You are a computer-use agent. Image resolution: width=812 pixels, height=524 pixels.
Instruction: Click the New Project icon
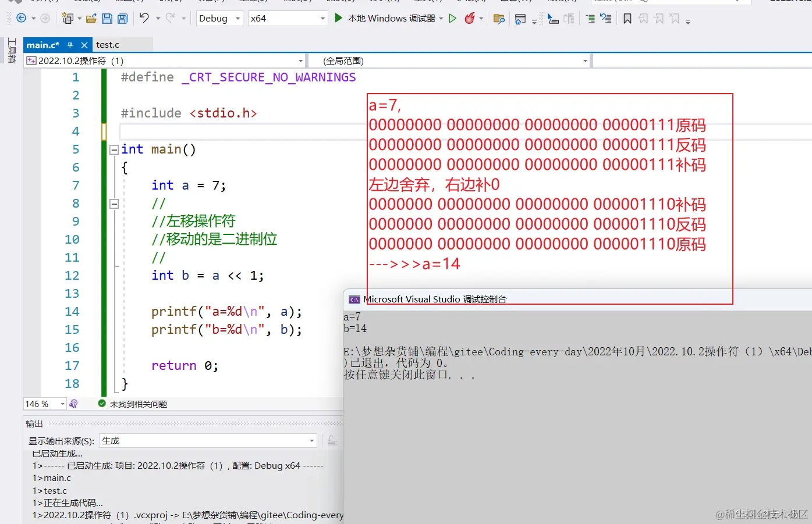point(68,19)
